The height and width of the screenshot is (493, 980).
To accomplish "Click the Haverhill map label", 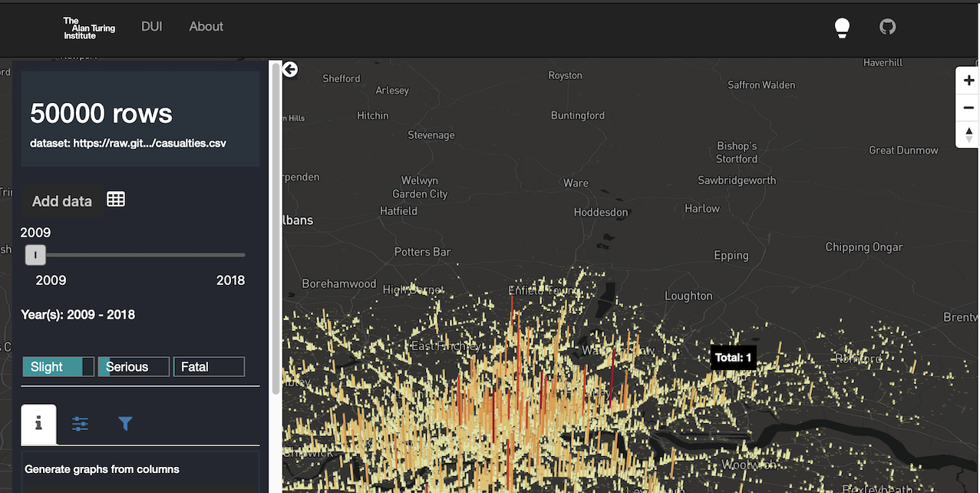I will [883, 62].
